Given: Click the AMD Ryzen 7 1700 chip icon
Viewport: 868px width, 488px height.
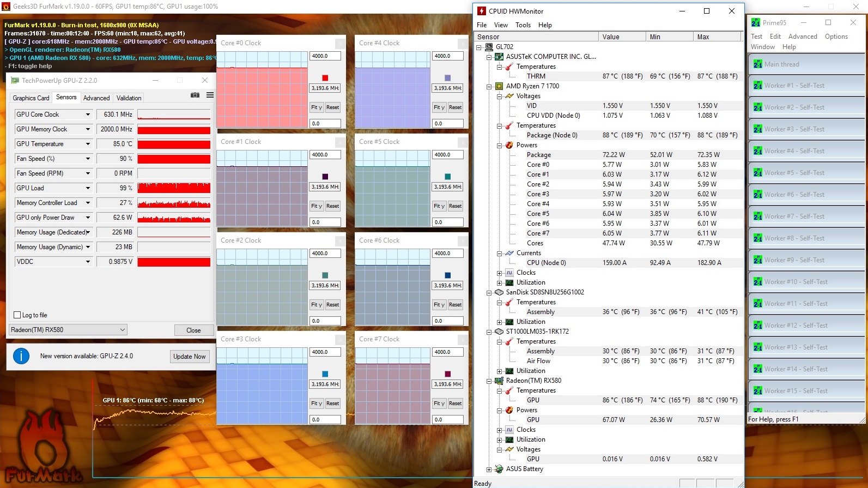Looking at the screenshot, I should coord(499,86).
